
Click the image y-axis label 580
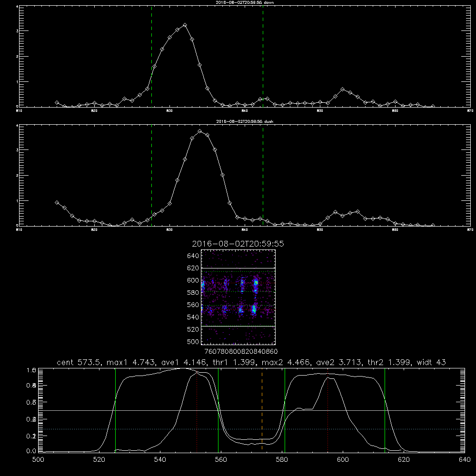click(193, 293)
